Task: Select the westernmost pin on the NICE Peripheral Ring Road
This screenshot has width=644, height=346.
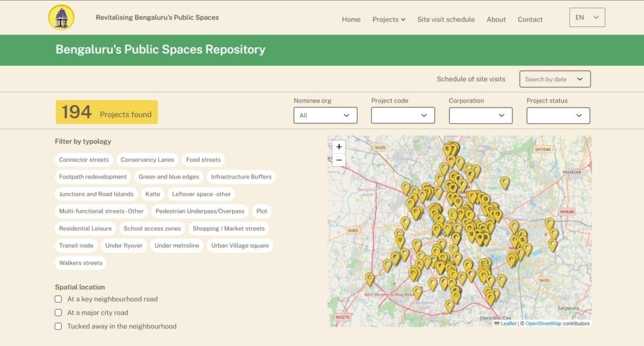Action: [x=370, y=278]
